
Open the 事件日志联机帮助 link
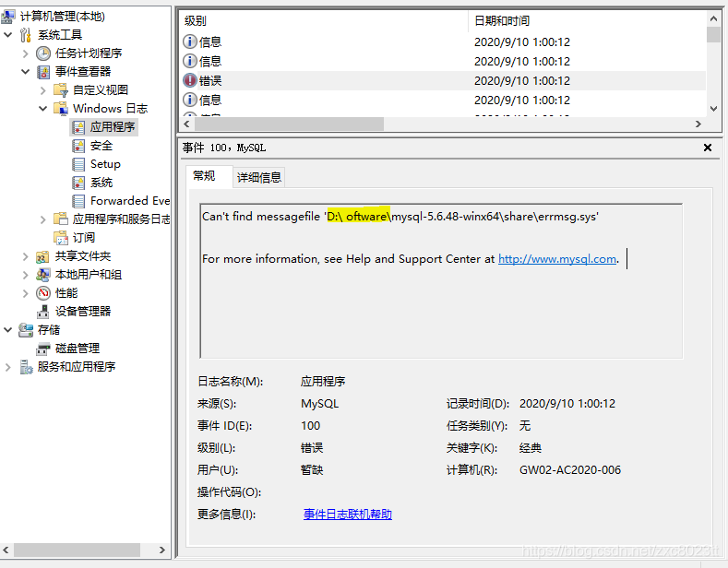(348, 515)
